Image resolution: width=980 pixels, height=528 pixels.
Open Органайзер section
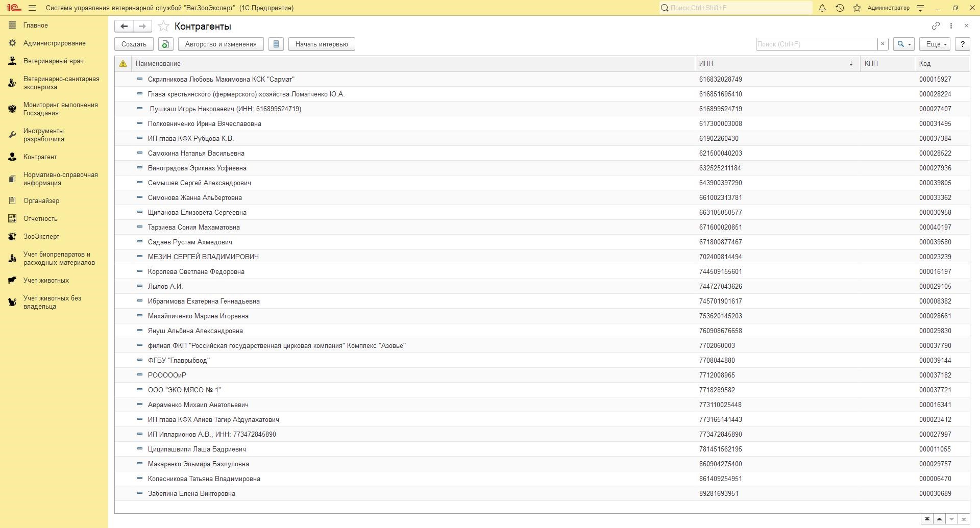point(54,201)
